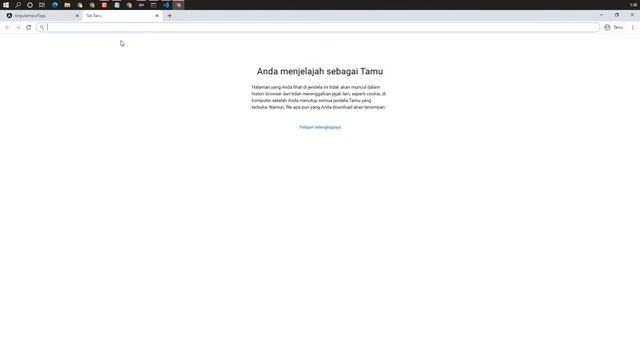Click the guest mode description paragraph
The width and height of the screenshot is (640, 360).
coord(319,97)
